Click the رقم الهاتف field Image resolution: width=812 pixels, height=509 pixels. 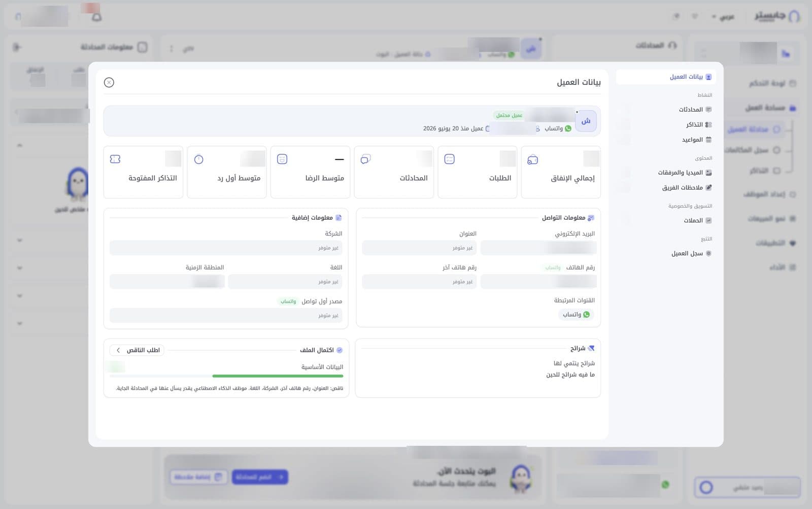click(x=538, y=282)
